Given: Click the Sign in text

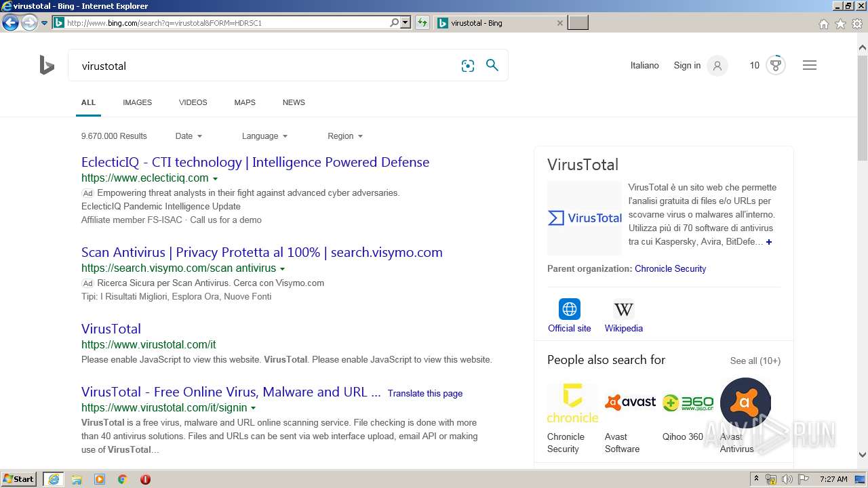Looking at the screenshot, I should click(687, 66).
